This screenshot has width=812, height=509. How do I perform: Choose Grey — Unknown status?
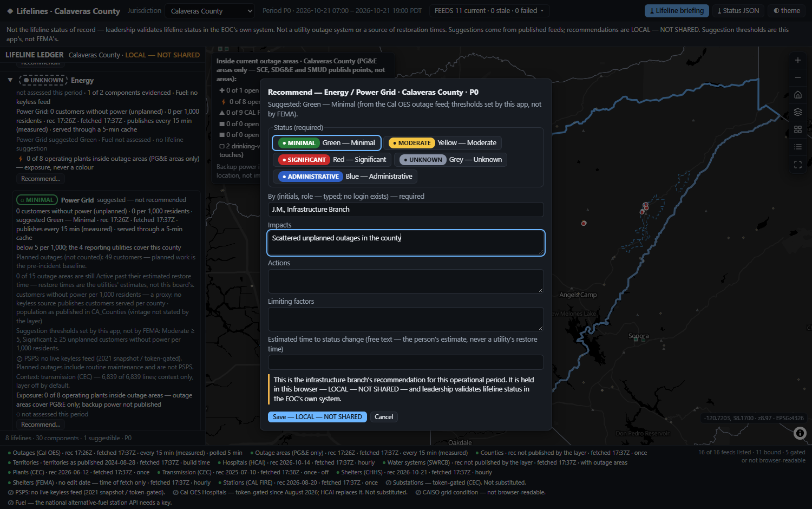[450, 160]
